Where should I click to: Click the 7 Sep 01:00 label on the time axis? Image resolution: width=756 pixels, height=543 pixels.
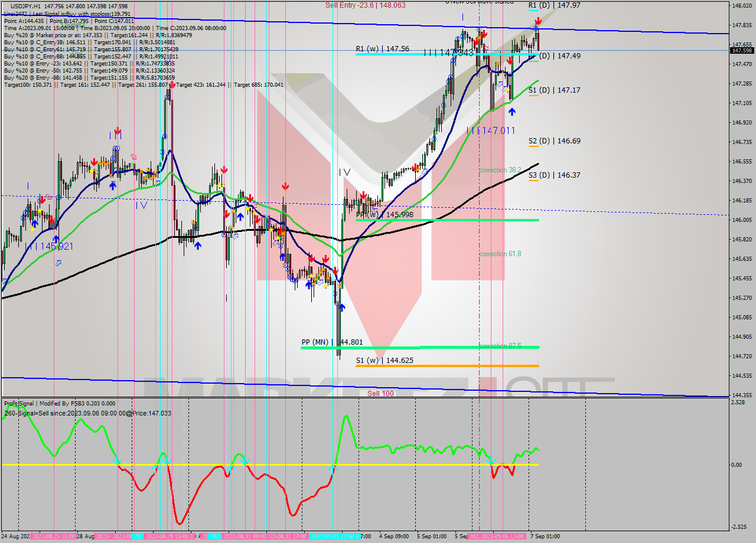click(x=545, y=536)
